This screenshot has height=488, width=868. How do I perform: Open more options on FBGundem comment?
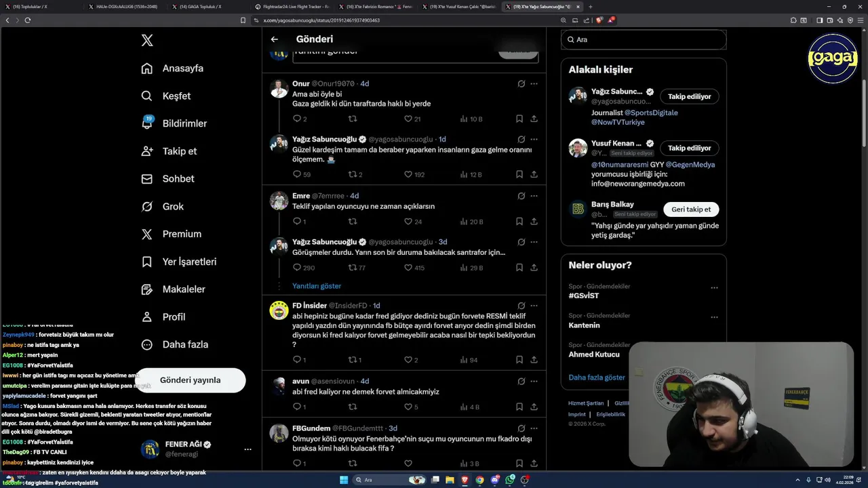pyautogui.click(x=534, y=428)
